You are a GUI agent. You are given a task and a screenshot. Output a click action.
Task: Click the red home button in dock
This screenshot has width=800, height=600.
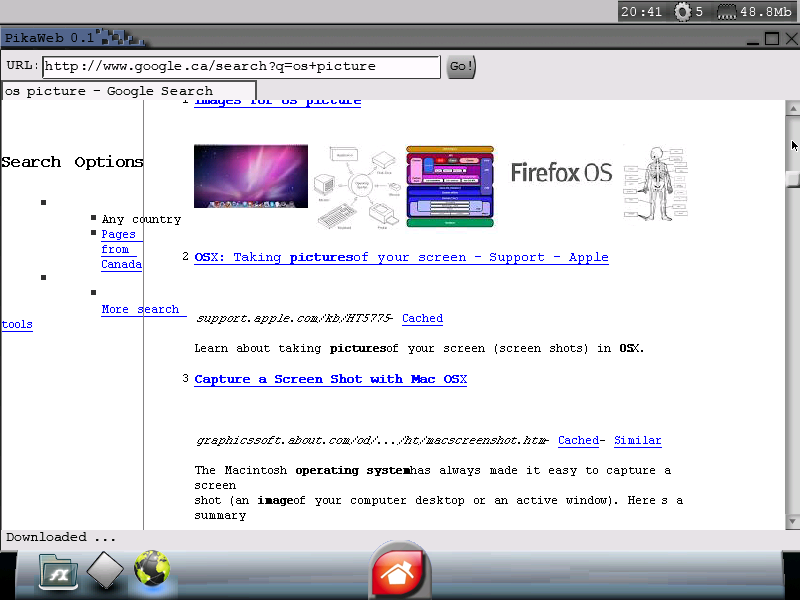pos(399,572)
